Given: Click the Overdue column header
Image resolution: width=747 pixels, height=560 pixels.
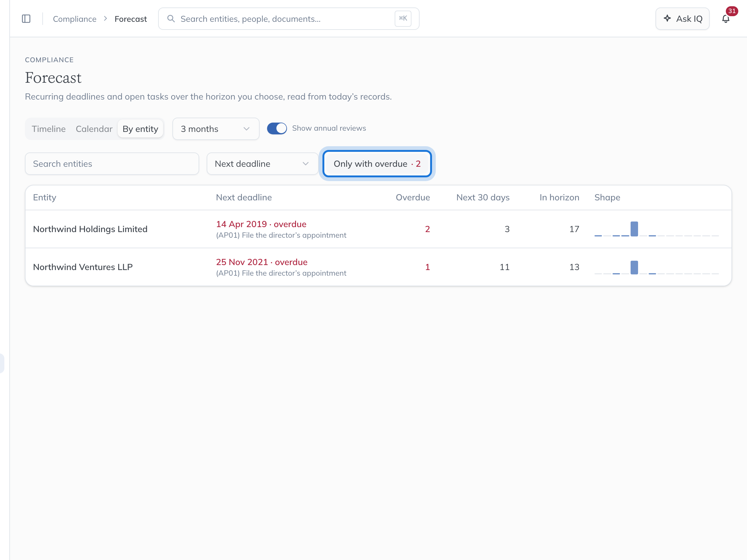Looking at the screenshot, I should click(413, 198).
